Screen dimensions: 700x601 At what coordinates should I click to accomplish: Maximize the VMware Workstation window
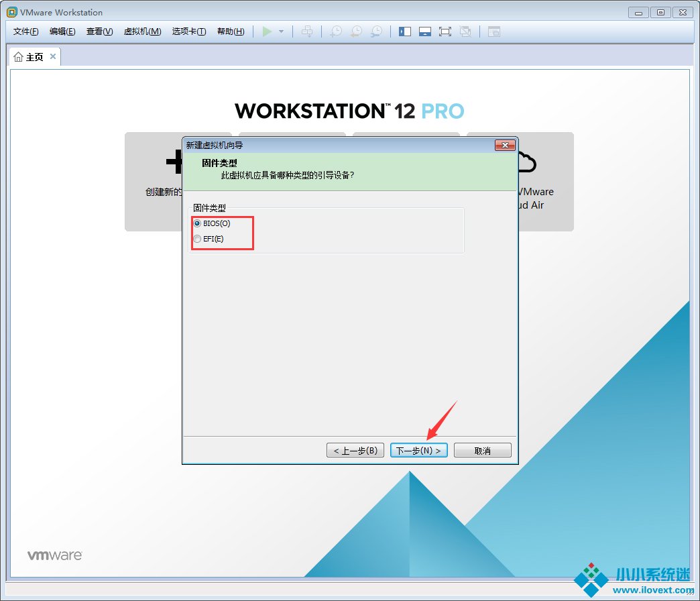click(x=660, y=13)
